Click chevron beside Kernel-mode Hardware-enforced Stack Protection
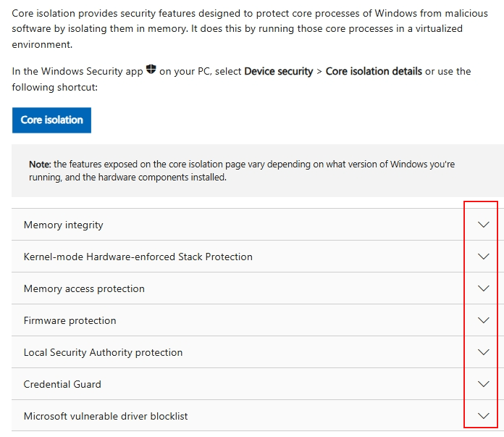The width and height of the screenshot is (504, 437). tap(484, 257)
